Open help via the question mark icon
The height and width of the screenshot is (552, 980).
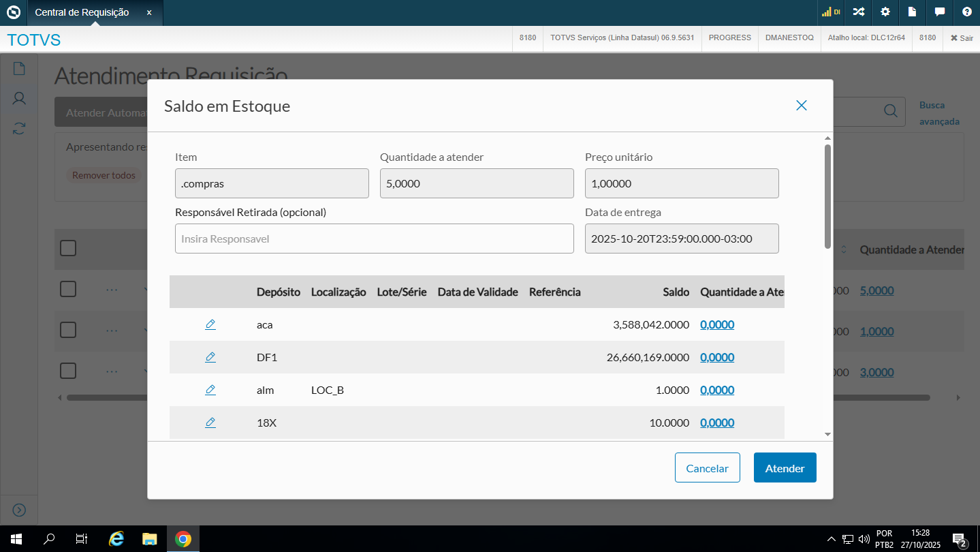(x=967, y=12)
